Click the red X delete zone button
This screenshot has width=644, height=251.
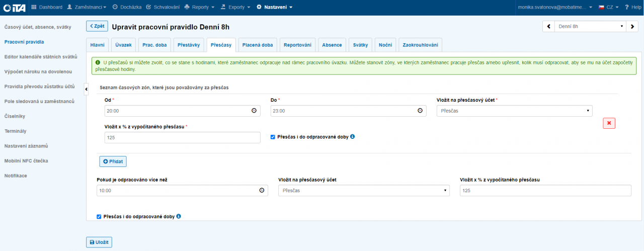point(609,123)
